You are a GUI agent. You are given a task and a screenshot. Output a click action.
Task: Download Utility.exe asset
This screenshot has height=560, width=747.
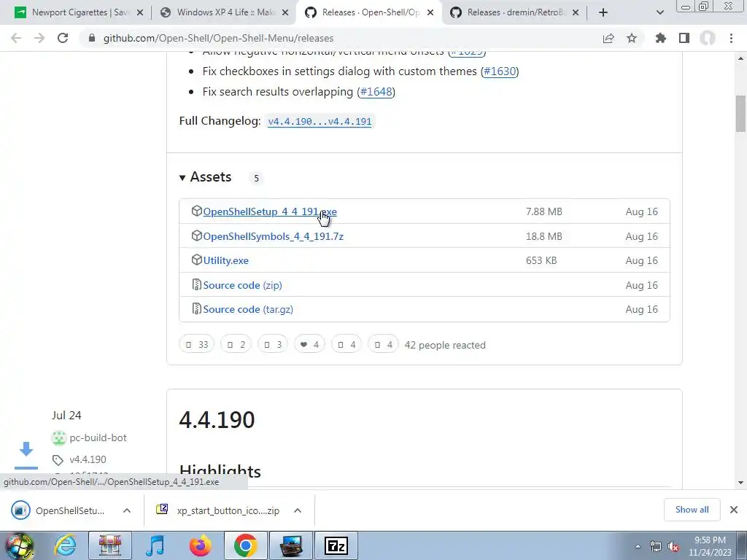click(x=226, y=260)
